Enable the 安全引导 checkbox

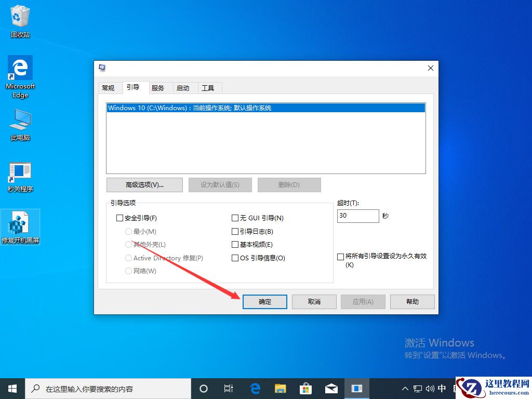(119, 218)
